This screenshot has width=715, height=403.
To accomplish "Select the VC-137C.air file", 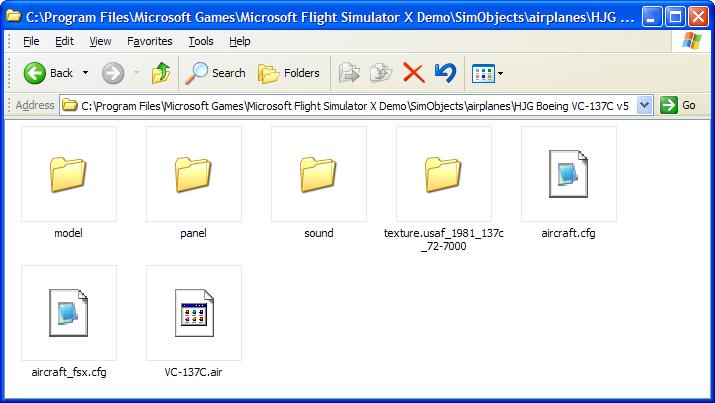I will coord(193,314).
